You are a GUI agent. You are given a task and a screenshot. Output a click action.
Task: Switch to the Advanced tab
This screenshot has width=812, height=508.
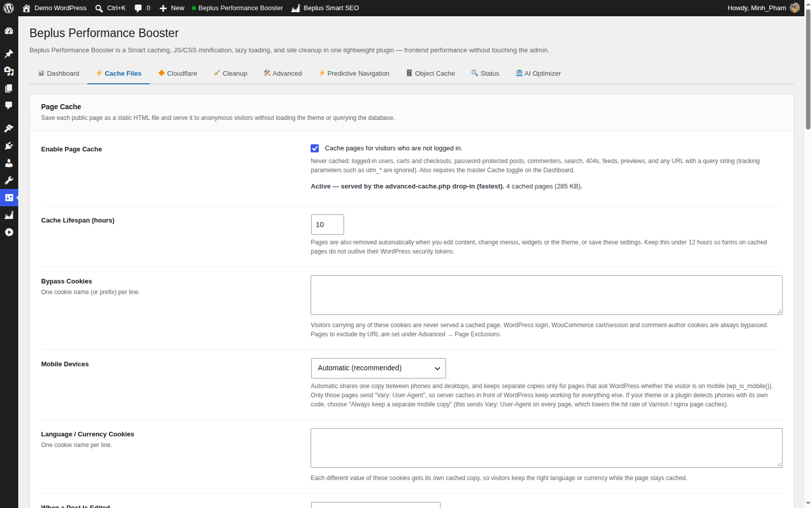(283, 74)
